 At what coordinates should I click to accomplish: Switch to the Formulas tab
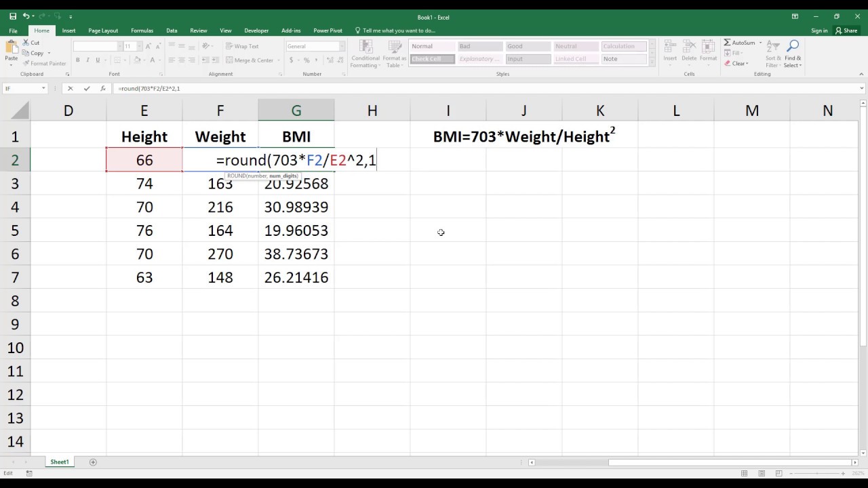click(x=142, y=30)
